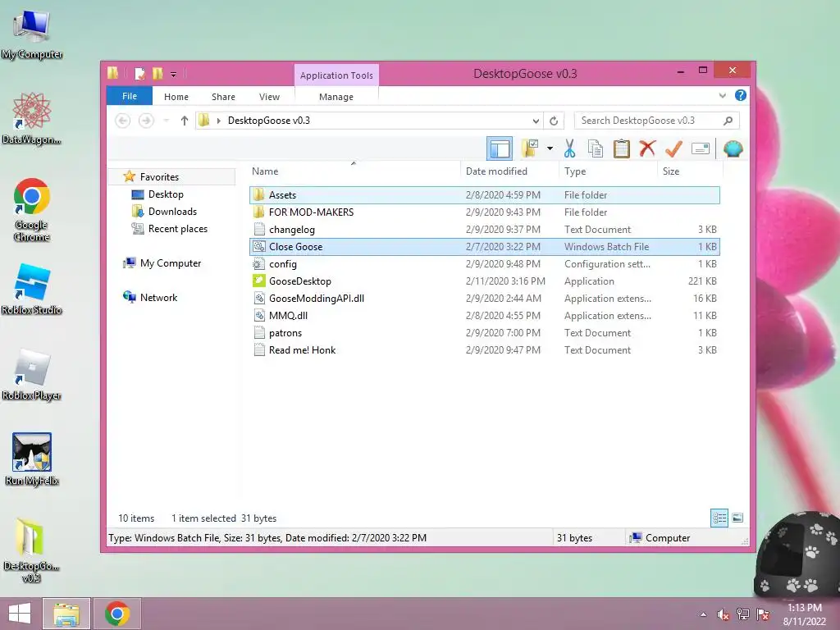840x630 pixels.
Task: Click the Cut scissors icon
Action: 569,148
